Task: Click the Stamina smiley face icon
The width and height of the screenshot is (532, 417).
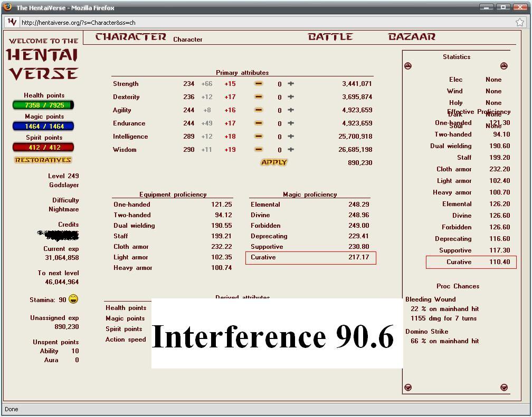Action: click(73, 299)
